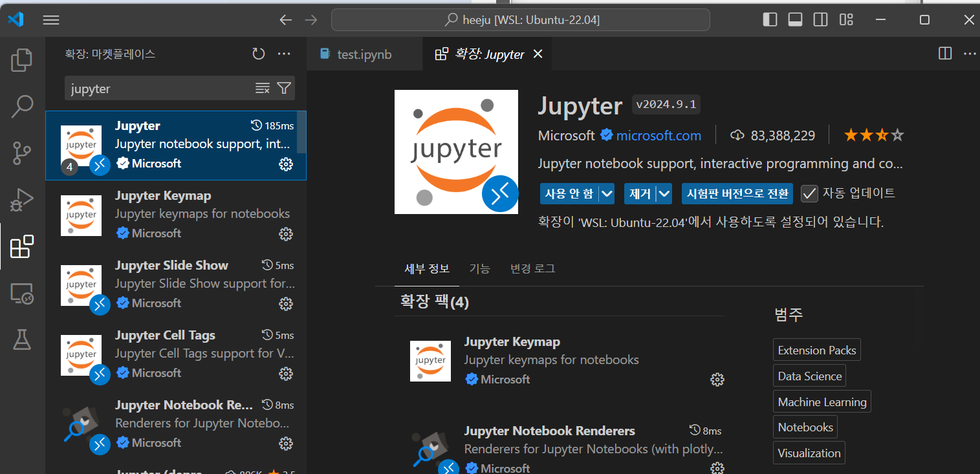Go back with the left arrow
This screenshot has width=980, height=474.
pyautogui.click(x=286, y=20)
